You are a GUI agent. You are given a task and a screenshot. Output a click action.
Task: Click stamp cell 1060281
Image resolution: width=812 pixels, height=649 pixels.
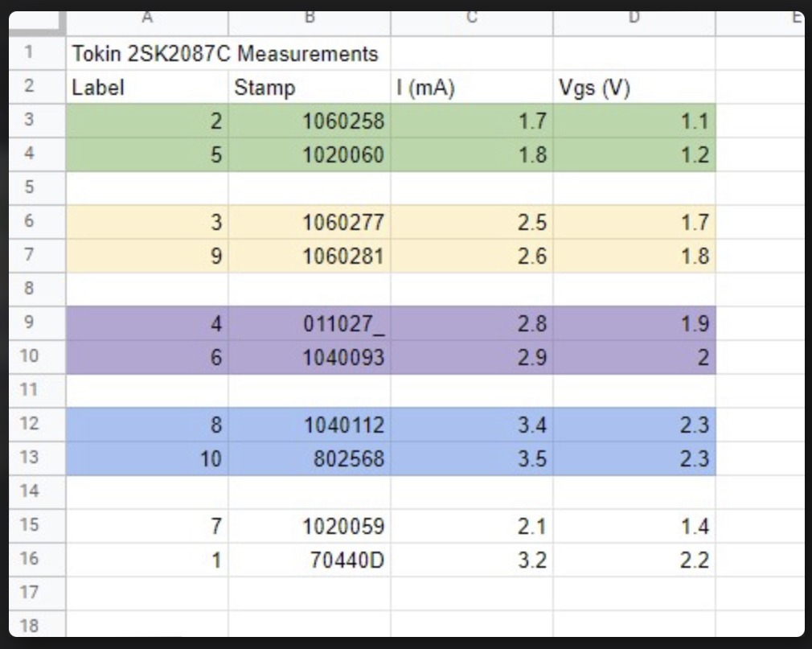310,256
